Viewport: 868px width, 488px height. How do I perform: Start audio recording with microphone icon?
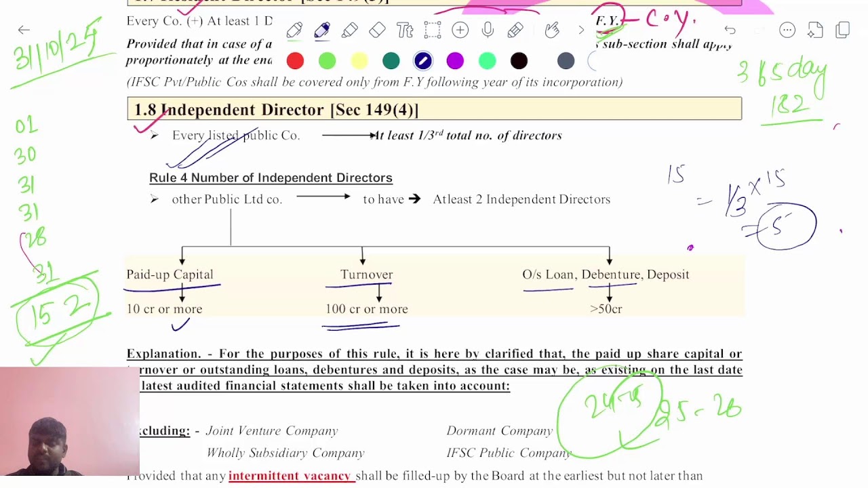point(488,30)
